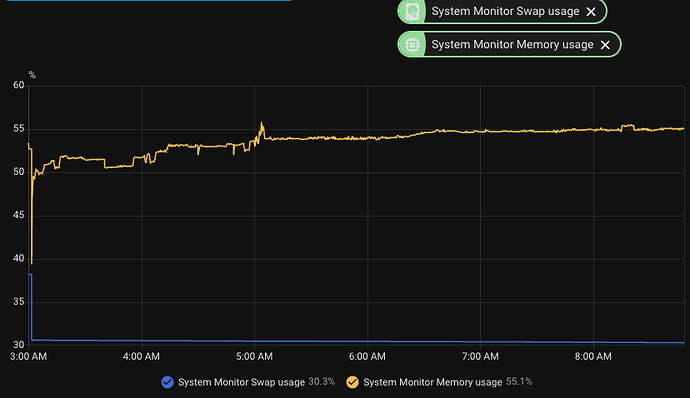Image resolution: width=690 pixels, height=398 pixels.
Task: Click the memory spike peak near 5:00 AM
Action: coord(261,123)
